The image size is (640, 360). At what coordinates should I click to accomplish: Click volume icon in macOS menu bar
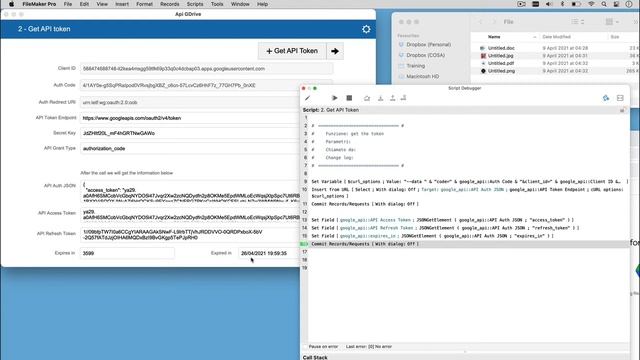549,4
